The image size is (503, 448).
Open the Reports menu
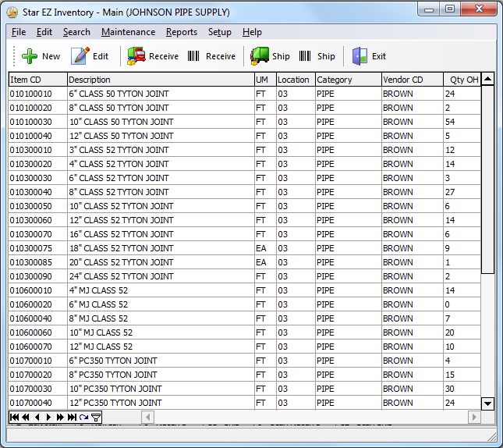(x=182, y=32)
